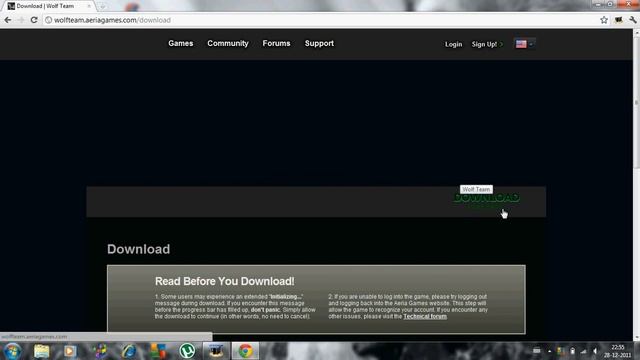The image size is (640, 360).
Task: Open uTorrent from taskbar
Action: 187,351
